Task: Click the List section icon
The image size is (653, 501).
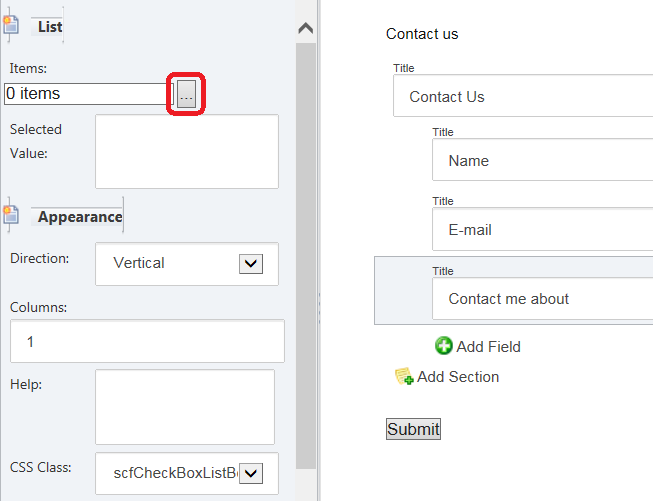Action: click(x=11, y=25)
